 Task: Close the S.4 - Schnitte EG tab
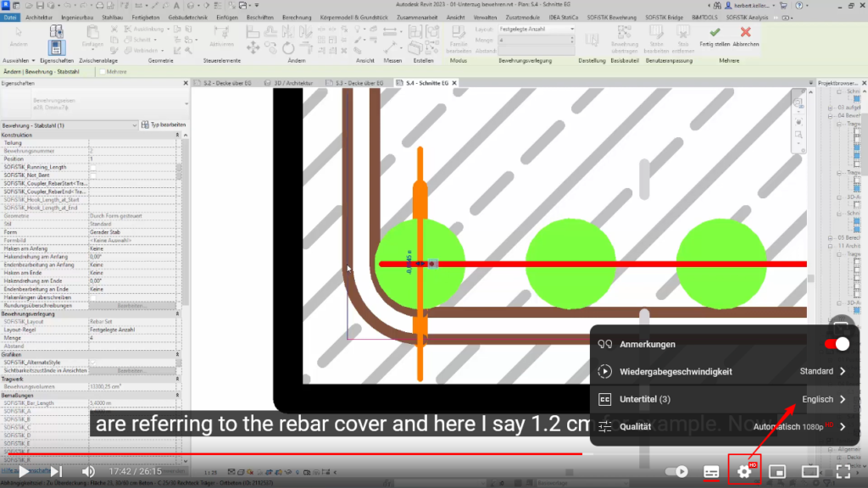(454, 83)
